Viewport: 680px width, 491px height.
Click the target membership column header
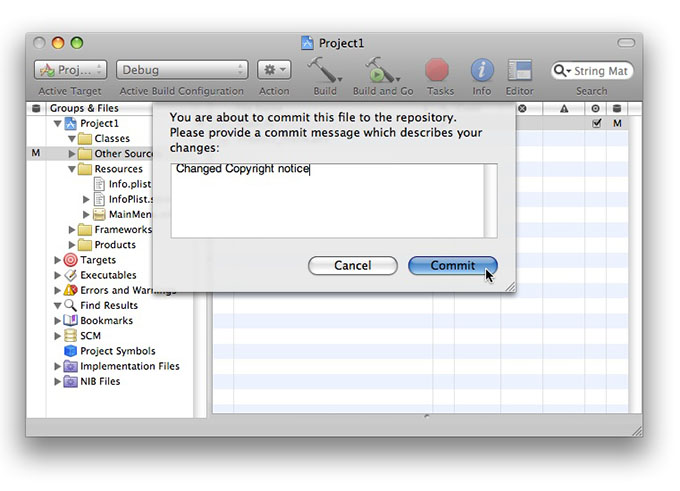[x=595, y=108]
